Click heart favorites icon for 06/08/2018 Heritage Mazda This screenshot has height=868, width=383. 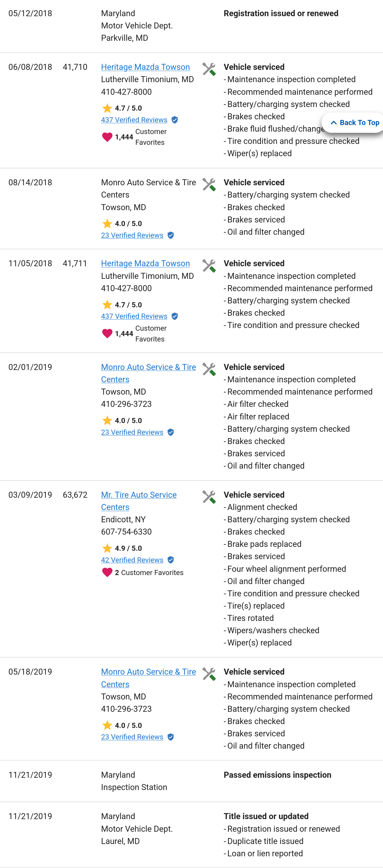[x=107, y=137]
